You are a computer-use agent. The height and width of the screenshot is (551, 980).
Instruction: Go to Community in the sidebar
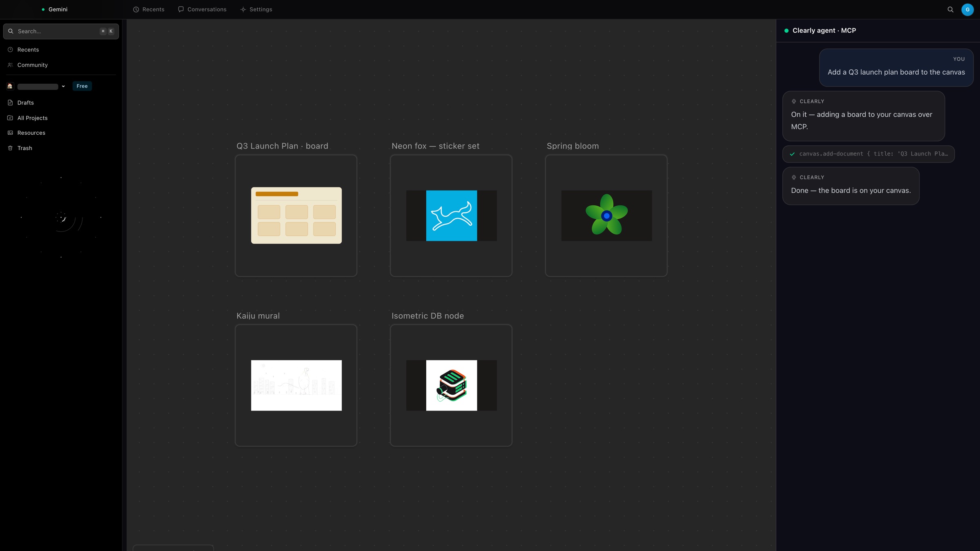coord(61,65)
